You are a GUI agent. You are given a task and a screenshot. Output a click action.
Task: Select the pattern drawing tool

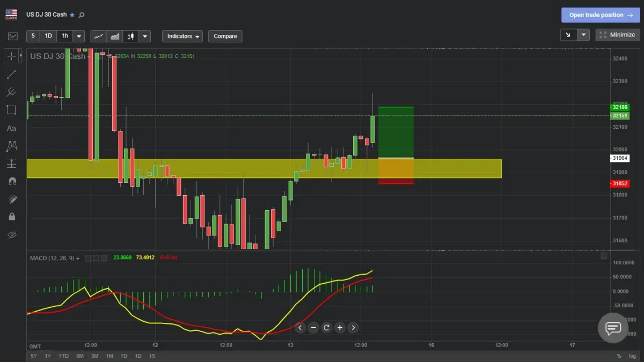tap(12, 145)
